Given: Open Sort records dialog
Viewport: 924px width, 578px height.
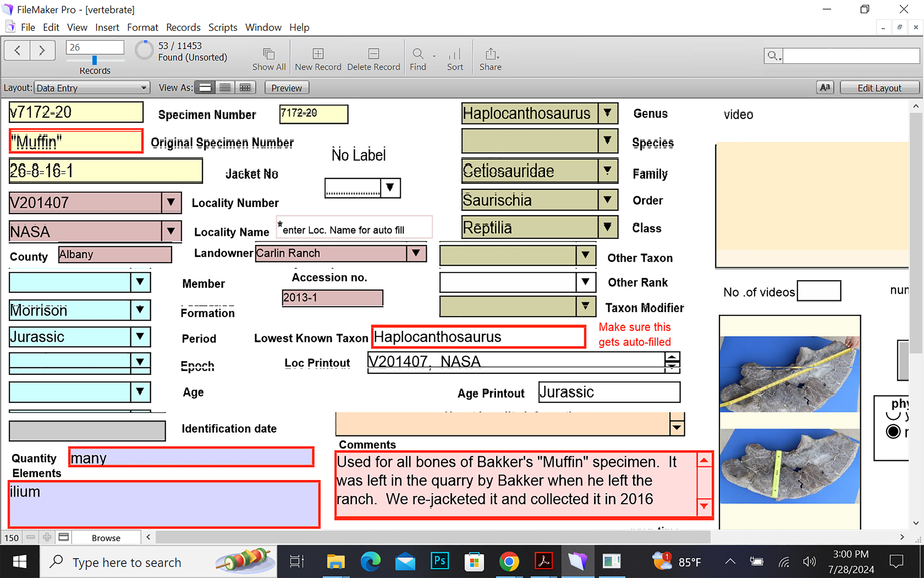Looking at the screenshot, I should tap(455, 59).
